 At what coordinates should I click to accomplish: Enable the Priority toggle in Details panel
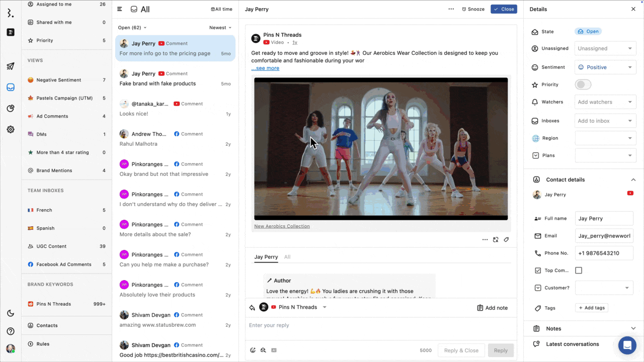point(583,84)
